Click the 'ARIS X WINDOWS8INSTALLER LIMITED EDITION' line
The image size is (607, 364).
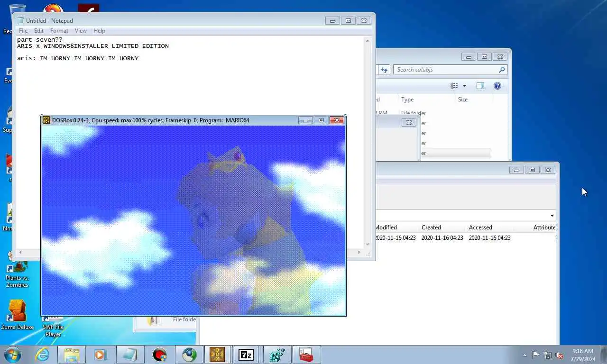click(93, 46)
